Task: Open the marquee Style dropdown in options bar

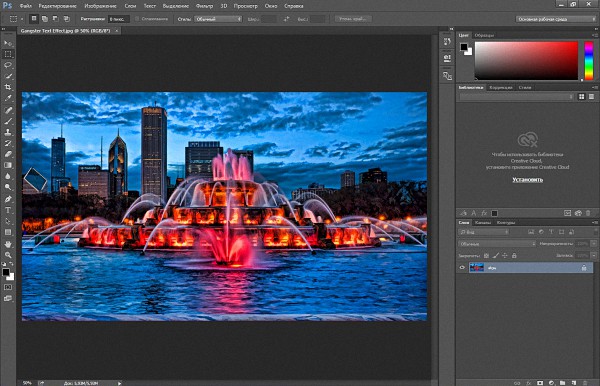Action: click(x=218, y=19)
